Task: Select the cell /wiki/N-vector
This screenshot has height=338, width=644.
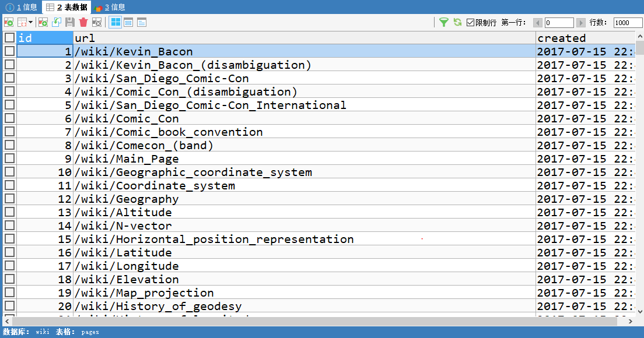Action: [x=304, y=226]
